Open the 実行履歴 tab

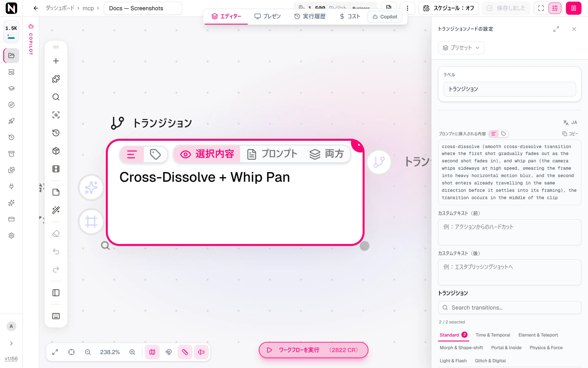(x=310, y=16)
